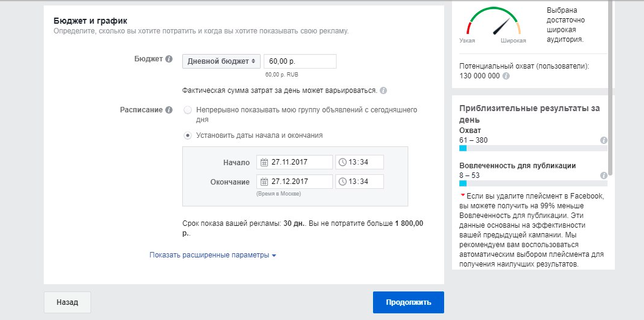This screenshot has height=320, width=644.
Task: Select 'Установить даты начала и окончания' radio option
Action: (188, 135)
